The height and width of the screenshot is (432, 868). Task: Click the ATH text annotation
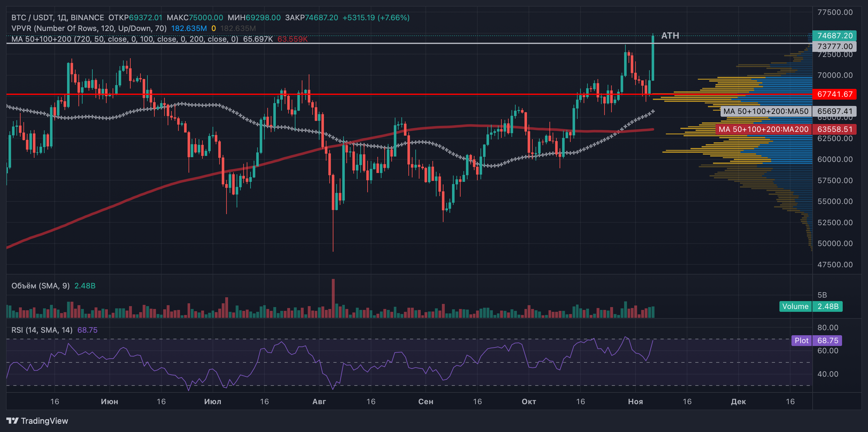670,35
